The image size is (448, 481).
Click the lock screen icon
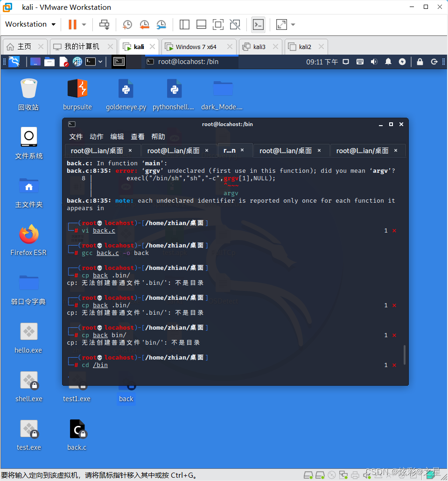pyautogui.click(x=420, y=62)
